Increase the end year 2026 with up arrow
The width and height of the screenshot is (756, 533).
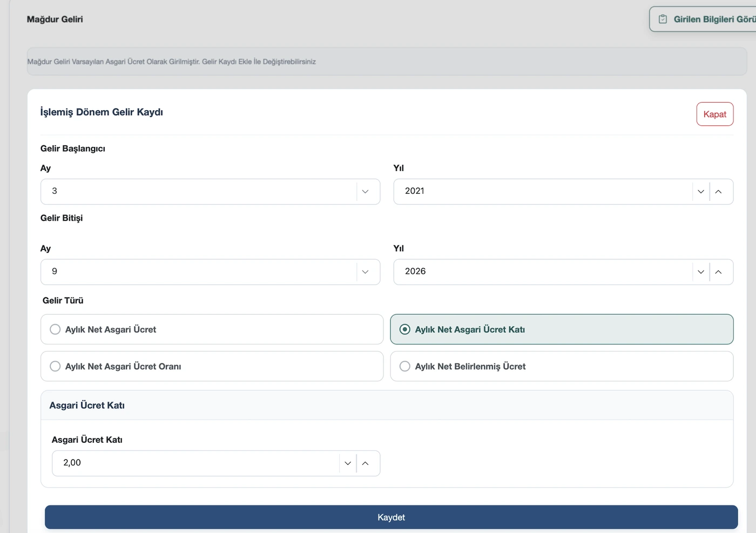(x=718, y=272)
